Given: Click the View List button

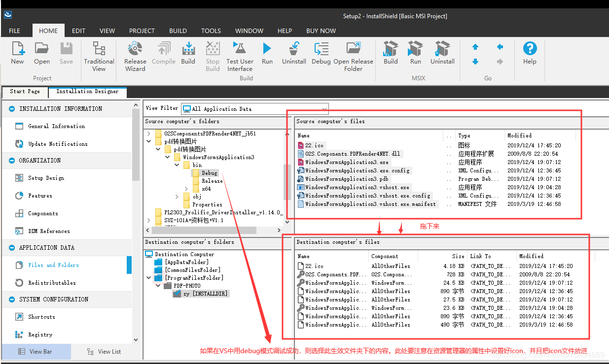Looking at the screenshot, I should click(105, 352).
